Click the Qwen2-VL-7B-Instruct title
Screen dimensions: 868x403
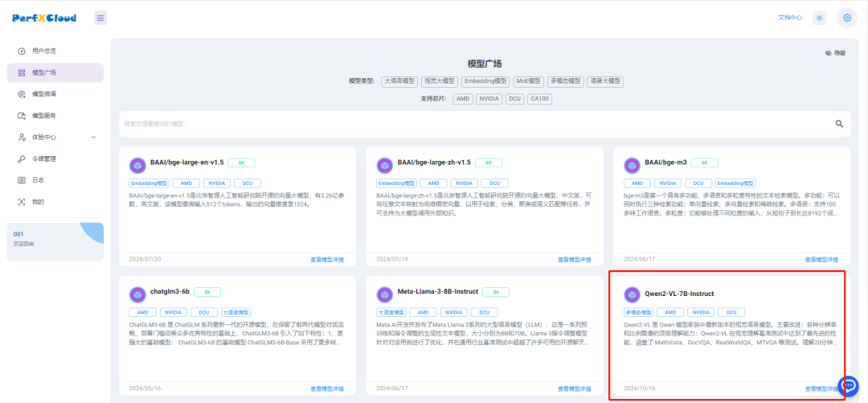pyautogui.click(x=679, y=294)
